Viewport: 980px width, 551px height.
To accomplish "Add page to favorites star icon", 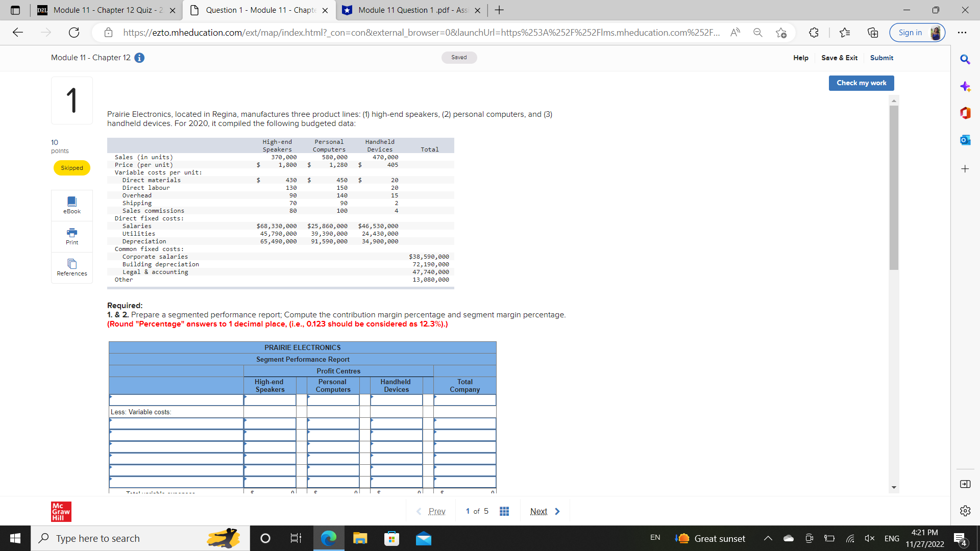I will pyautogui.click(x=781, y=33).
